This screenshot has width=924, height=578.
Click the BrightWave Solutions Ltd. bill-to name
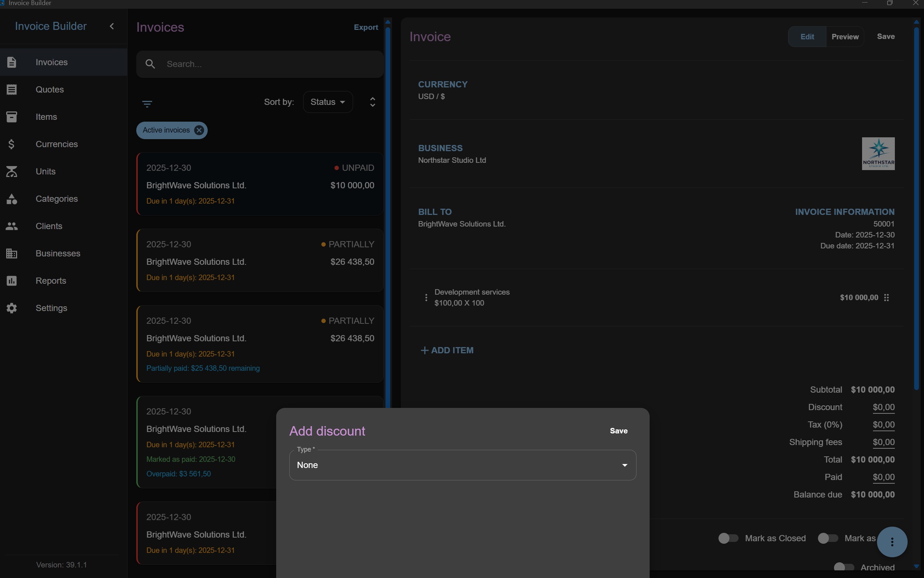click(462, 224)
